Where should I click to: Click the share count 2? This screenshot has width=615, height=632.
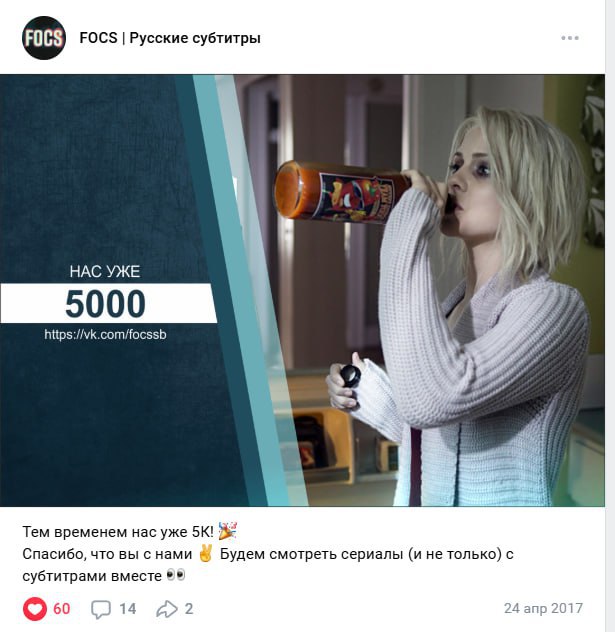coord(189,609)
